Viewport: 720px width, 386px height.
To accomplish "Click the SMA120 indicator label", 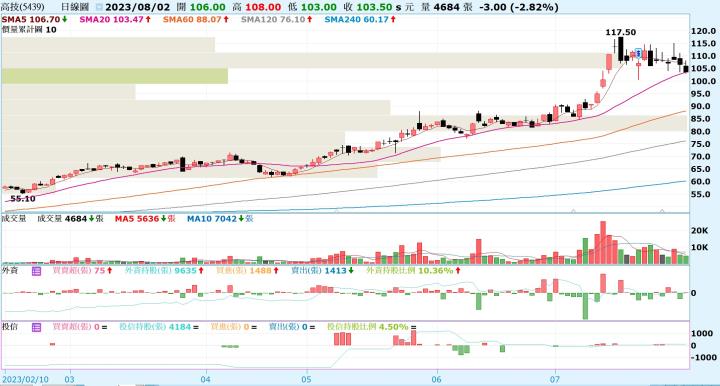I will [277, 19].
